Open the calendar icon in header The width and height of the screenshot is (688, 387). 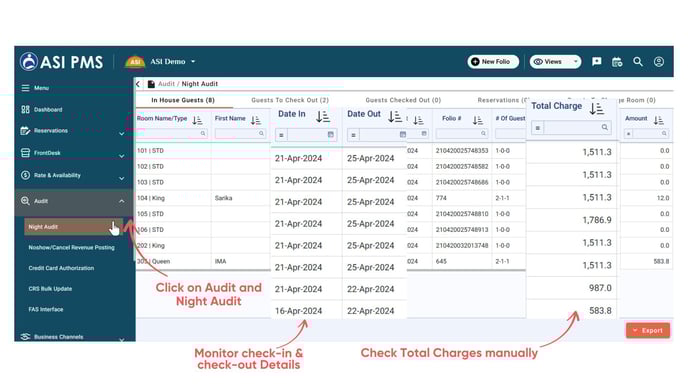(x=617, y=62)
